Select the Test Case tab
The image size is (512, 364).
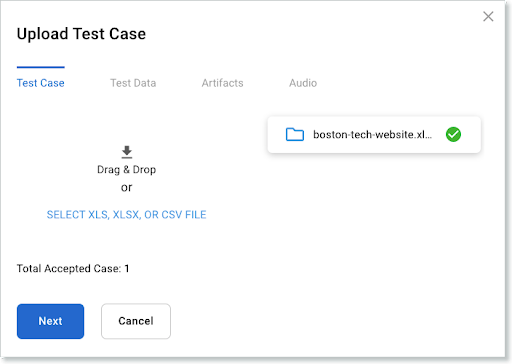click(41, 83)
